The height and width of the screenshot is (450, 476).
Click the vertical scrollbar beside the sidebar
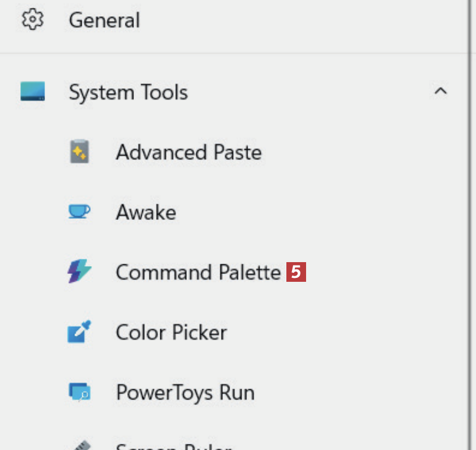[469, 225]
